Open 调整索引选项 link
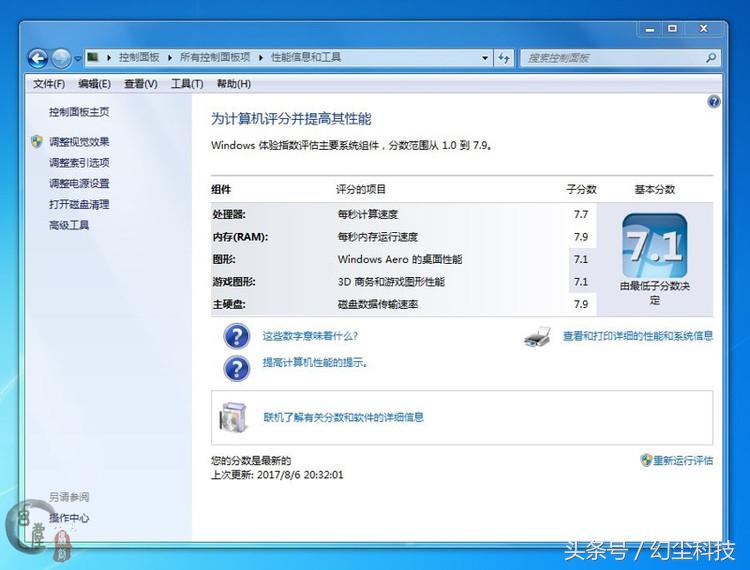750x570 pixels. click(x=79, y=163)
